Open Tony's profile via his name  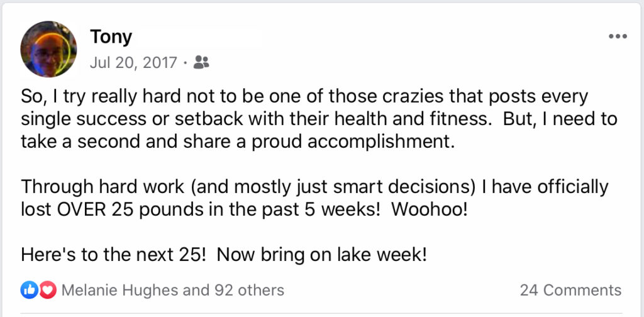[x=111, y=37]
